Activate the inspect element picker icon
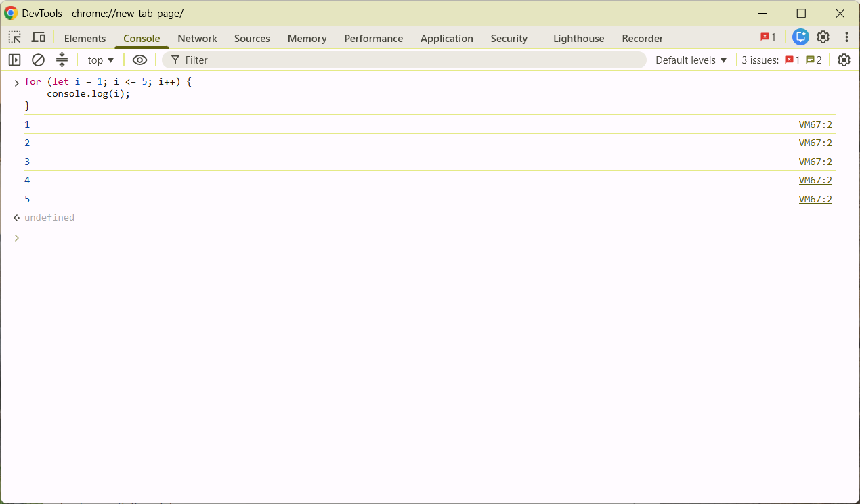Screen dimensions: 860x504 (14, 37)
